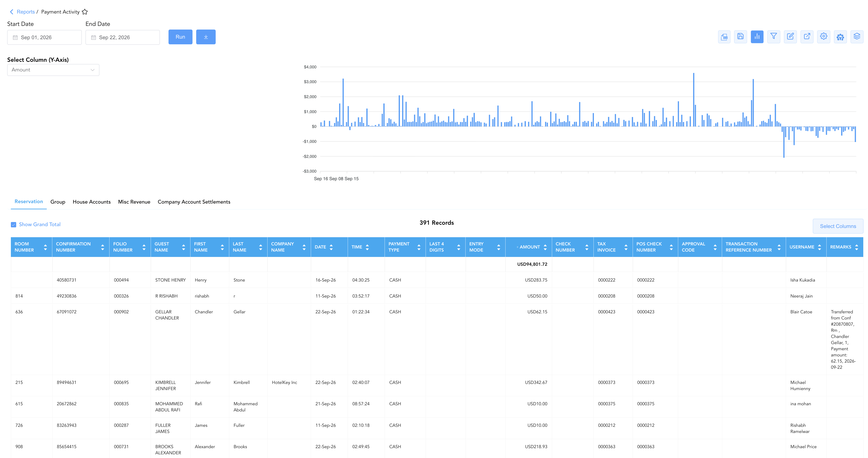
Task: Click the wrench gear configuration icon
Action: point(840,37)
